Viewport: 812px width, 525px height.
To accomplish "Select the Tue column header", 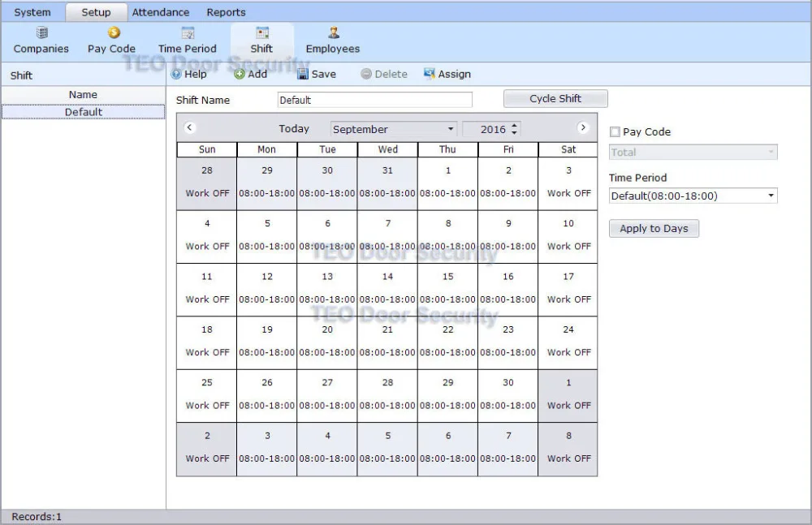I will tap(327, 149).
